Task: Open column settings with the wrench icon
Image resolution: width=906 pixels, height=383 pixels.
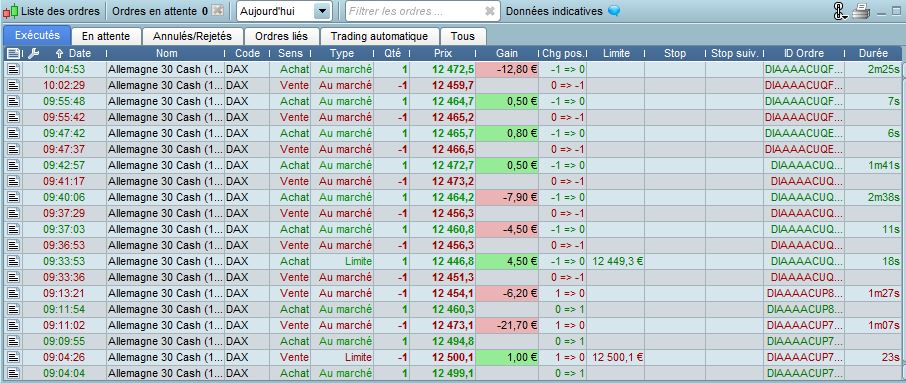Action: point(34,53)
